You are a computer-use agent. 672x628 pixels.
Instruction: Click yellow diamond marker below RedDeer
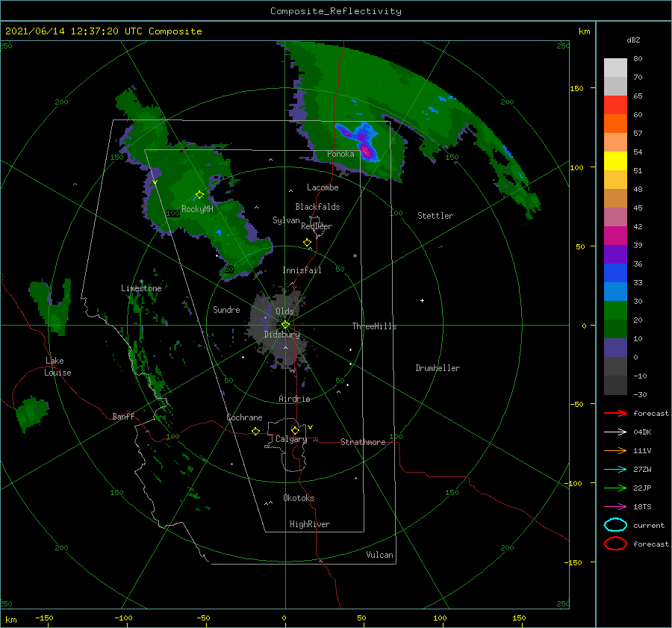[x=307, y=243]
